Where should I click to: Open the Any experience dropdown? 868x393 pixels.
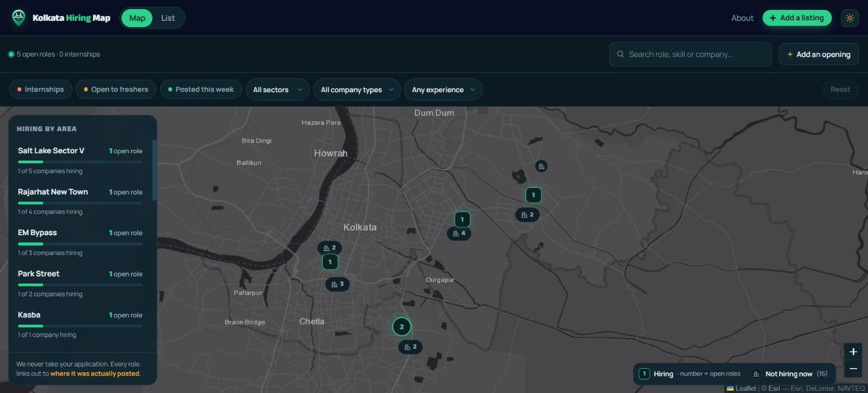[444, 90]
